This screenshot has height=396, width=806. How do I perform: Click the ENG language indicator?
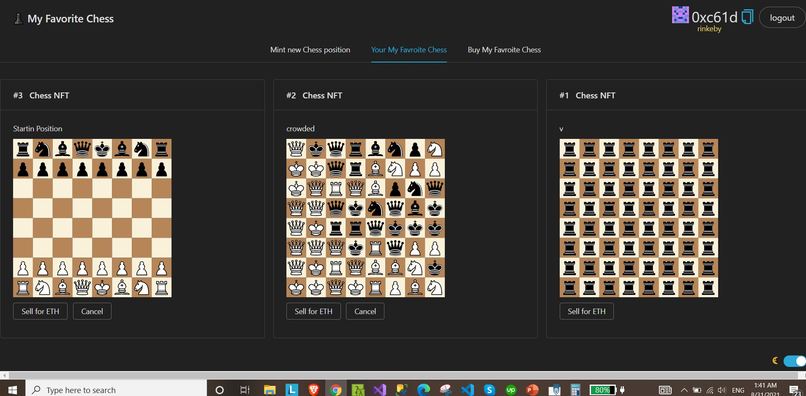(x=738, y=390)
